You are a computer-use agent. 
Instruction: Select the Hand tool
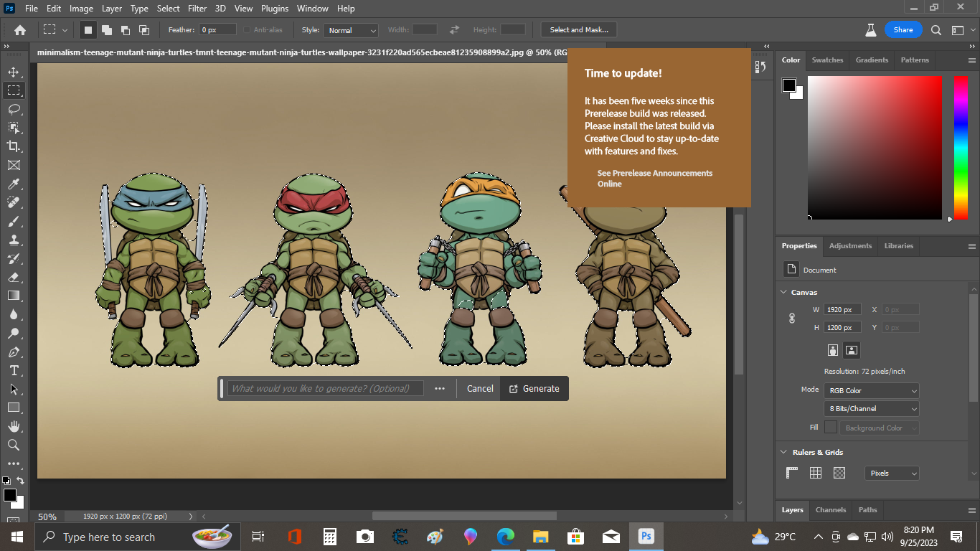click(14, 426)
